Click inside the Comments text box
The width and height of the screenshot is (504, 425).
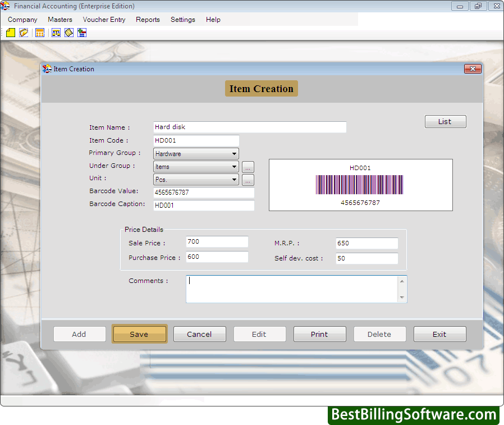tap(292, 289)
